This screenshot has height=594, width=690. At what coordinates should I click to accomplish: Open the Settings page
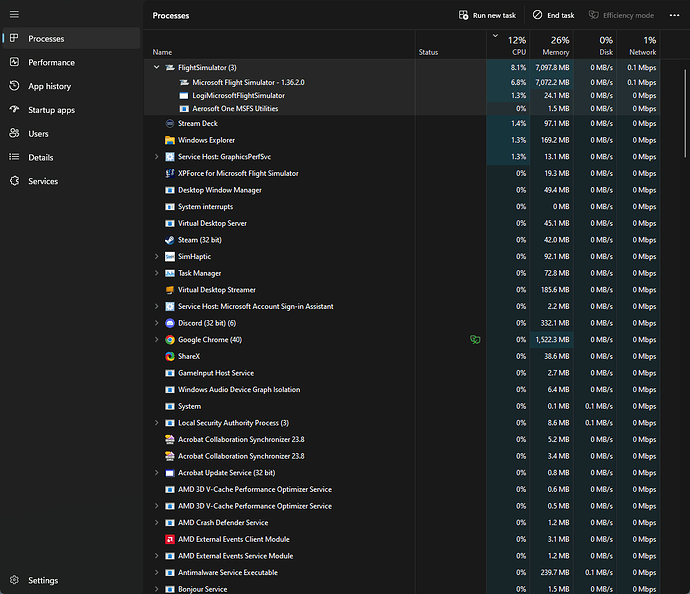tap(71, 580)
